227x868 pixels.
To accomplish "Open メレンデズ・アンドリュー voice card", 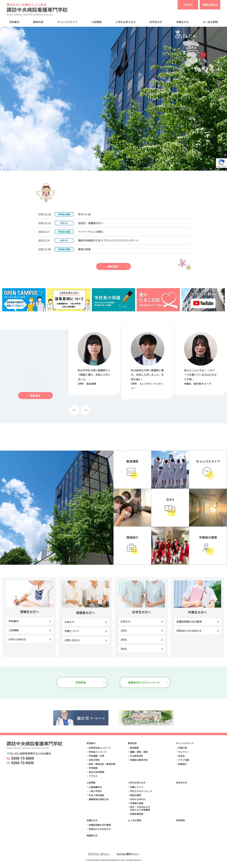I will (x=147, y=361).
